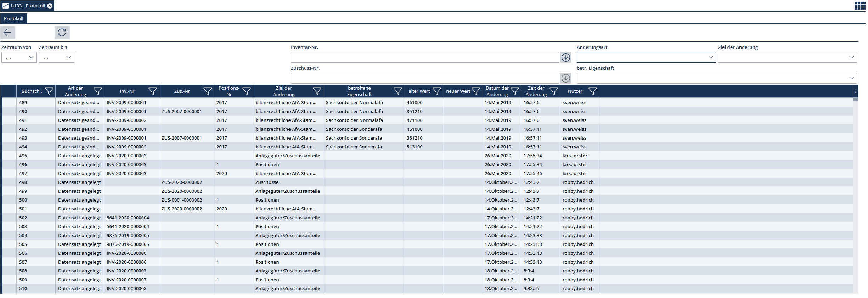Click the Inventar-Nr. lookup arrow icon
This screenshot has width=868, height=298.
(x=566, y=57)
